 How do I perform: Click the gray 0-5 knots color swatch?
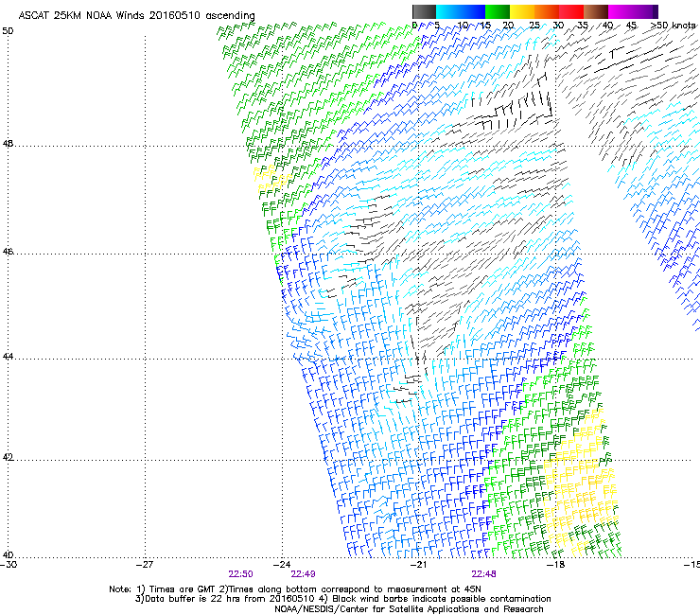point(424,11)
